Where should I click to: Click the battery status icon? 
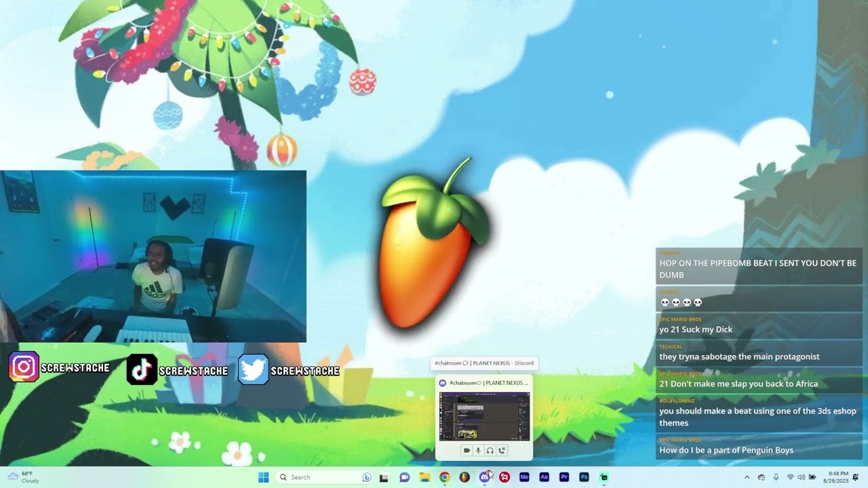click(x=812, y=477)
